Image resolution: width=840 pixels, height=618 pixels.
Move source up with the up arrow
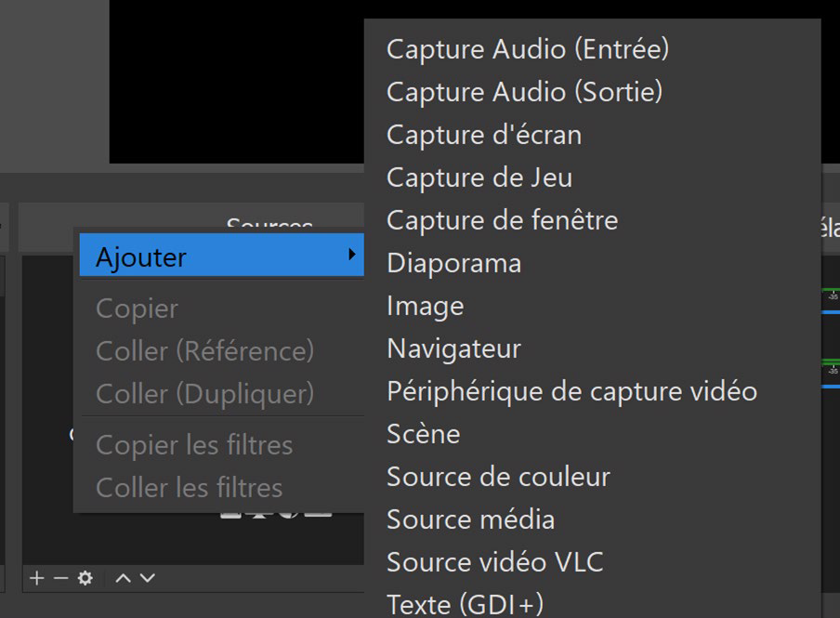124,578
